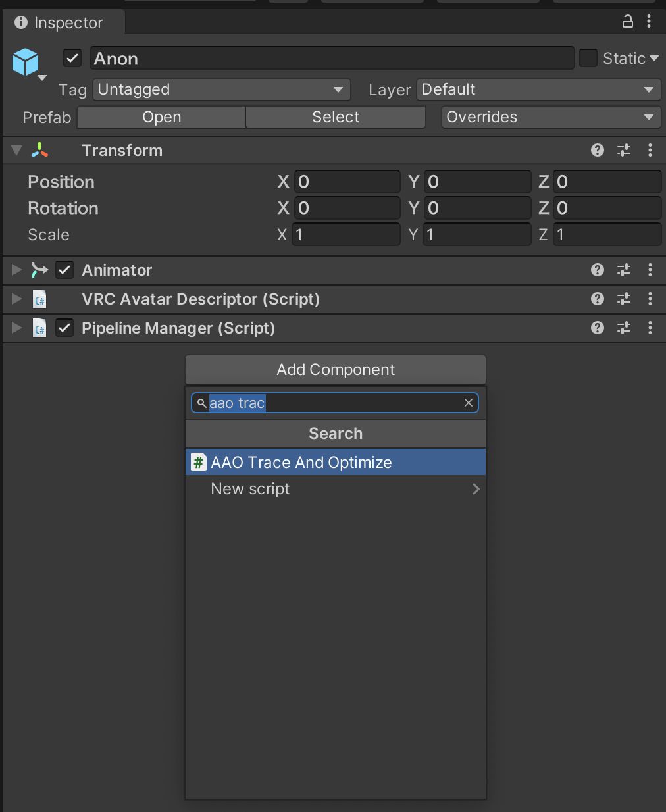Image resolution: width=666 pixels, height=812 pixels.
Task: Toggle the Inspector lock icon
Action: coord(628,22)
